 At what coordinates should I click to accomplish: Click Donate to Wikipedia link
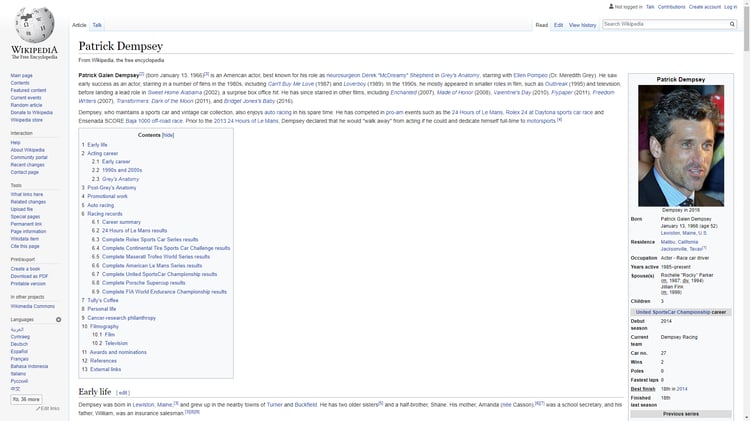tap(32, 112)
